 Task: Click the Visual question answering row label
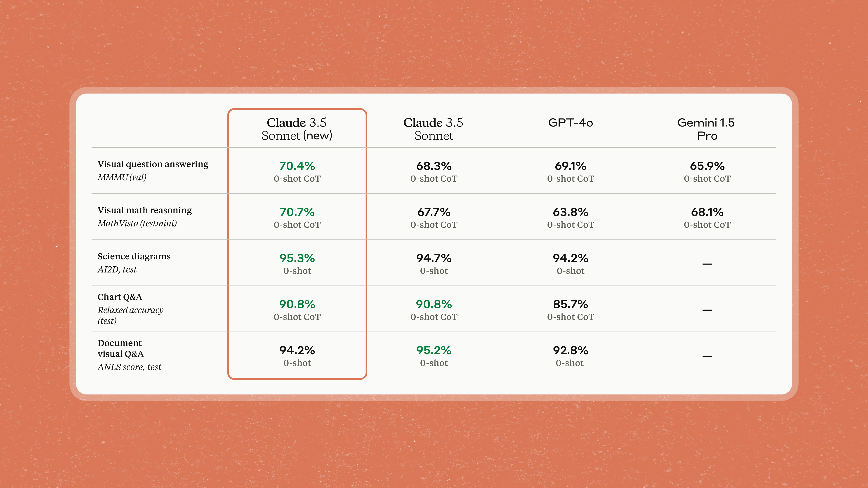153,164
